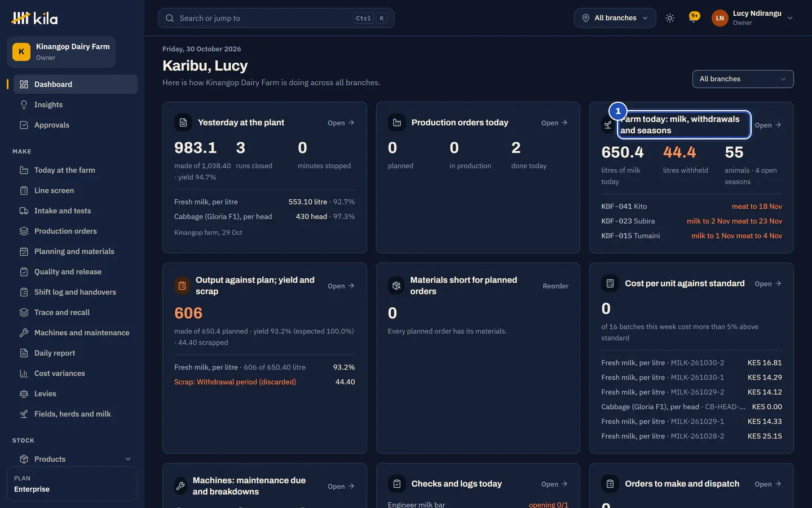
Task: Open Levies page
Action: click(76, 393)
